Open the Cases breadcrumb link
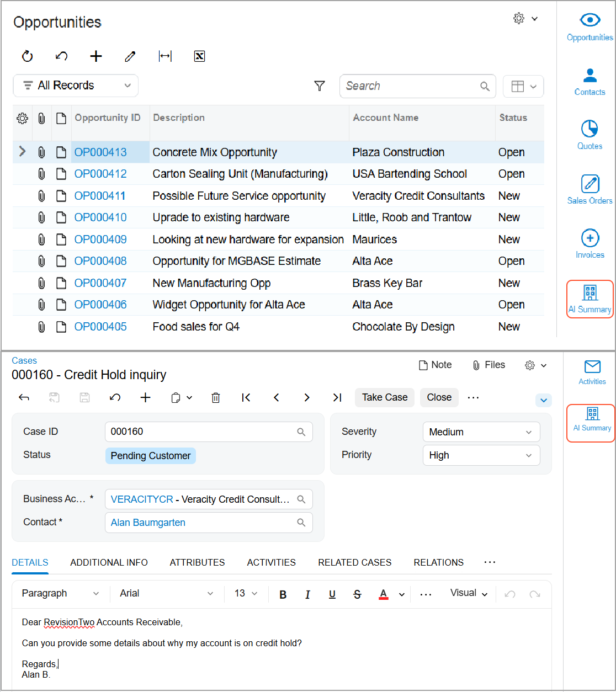This screenshot has width=616, height=692. 24,360
